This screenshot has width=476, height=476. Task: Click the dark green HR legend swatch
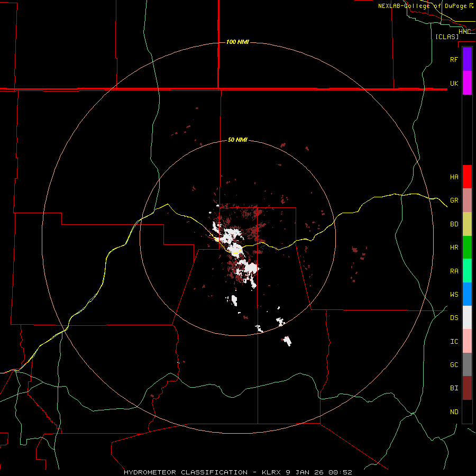click(467, 248)
